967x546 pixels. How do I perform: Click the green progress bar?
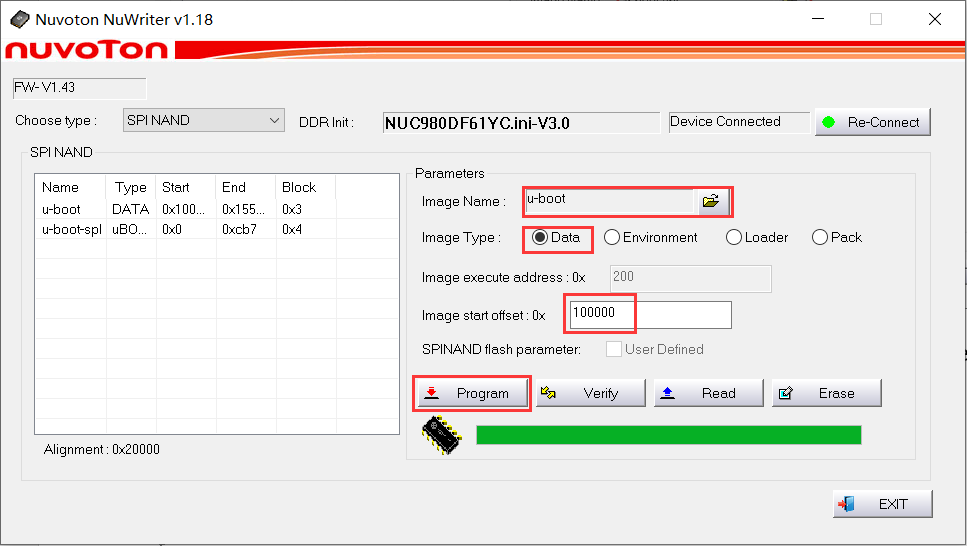[x=669, y=435]
